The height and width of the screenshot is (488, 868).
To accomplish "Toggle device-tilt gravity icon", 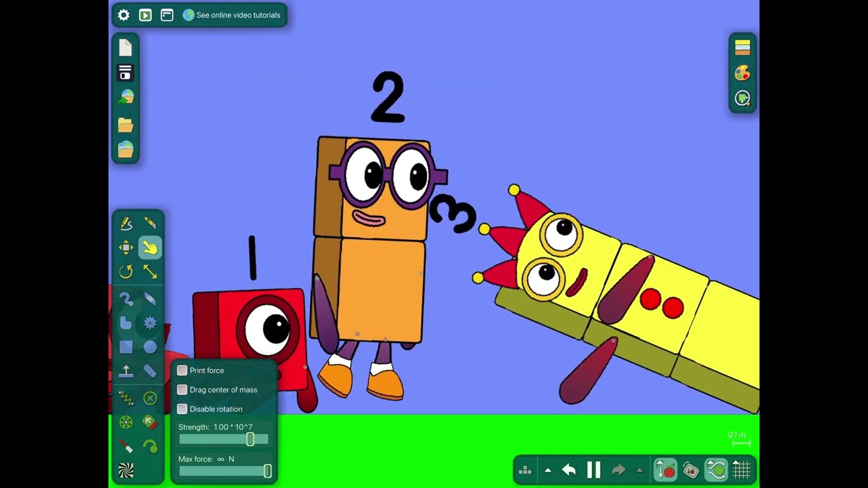I will click(x=691, y=470).
